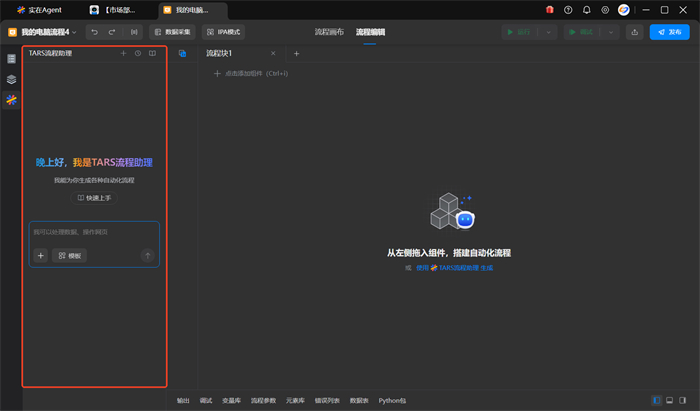Switch to IPA模式
Viewport: 700px width, 411px height.
coord(223,32)
